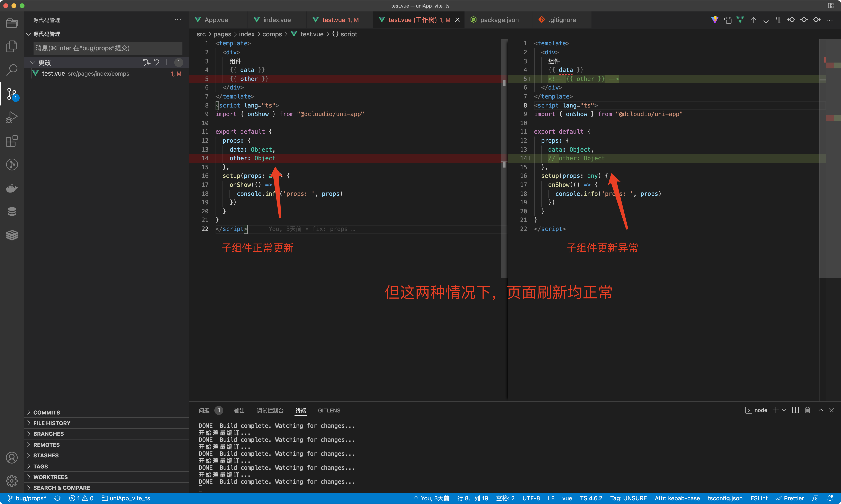The height and width of the screenshot is (504, 841).
Task: Open the GITLENS panel tab
Action: pos(329,410)
